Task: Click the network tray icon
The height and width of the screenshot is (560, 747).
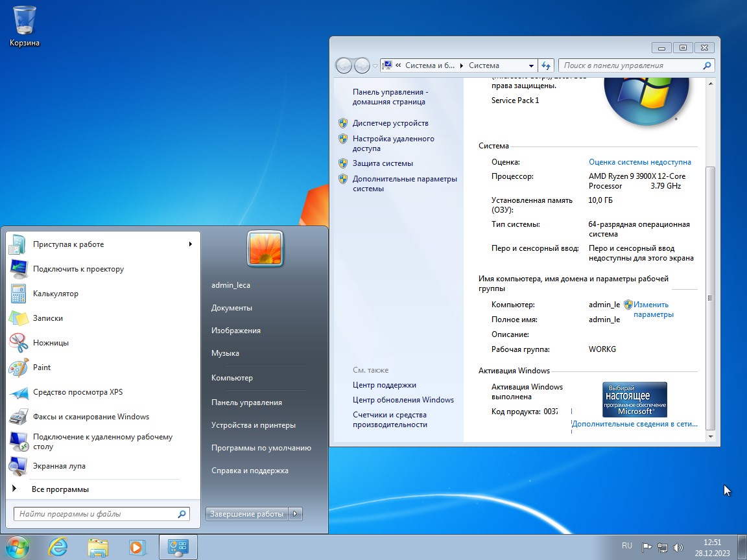Action: (x=662, y=548)
